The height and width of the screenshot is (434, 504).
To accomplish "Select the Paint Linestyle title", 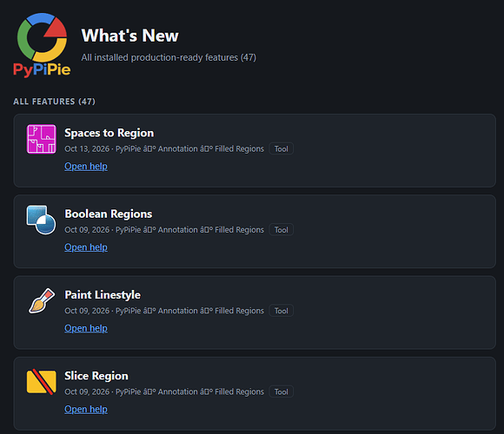I will click(x=103, y=294).
